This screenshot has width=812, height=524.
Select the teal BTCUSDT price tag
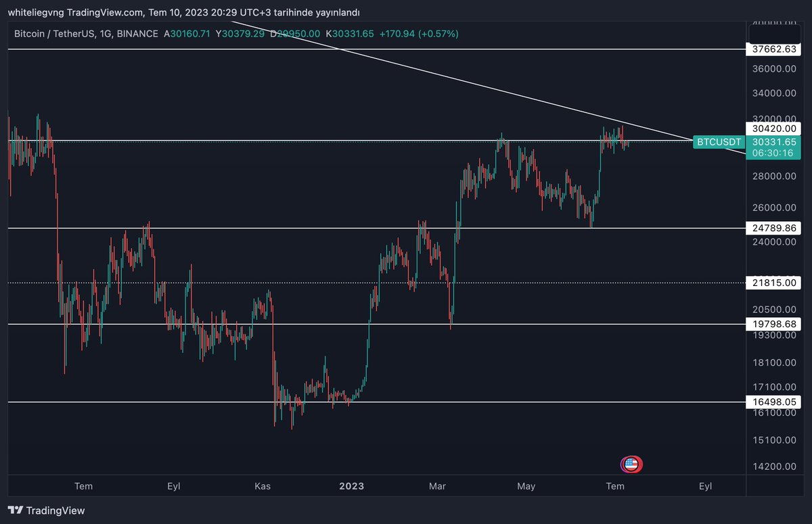[719, 142]
